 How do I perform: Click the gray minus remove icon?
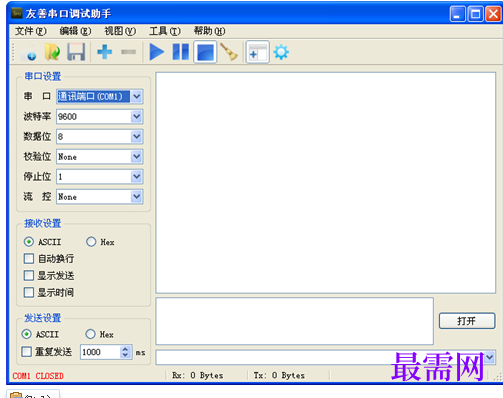[x=128, y=52]
